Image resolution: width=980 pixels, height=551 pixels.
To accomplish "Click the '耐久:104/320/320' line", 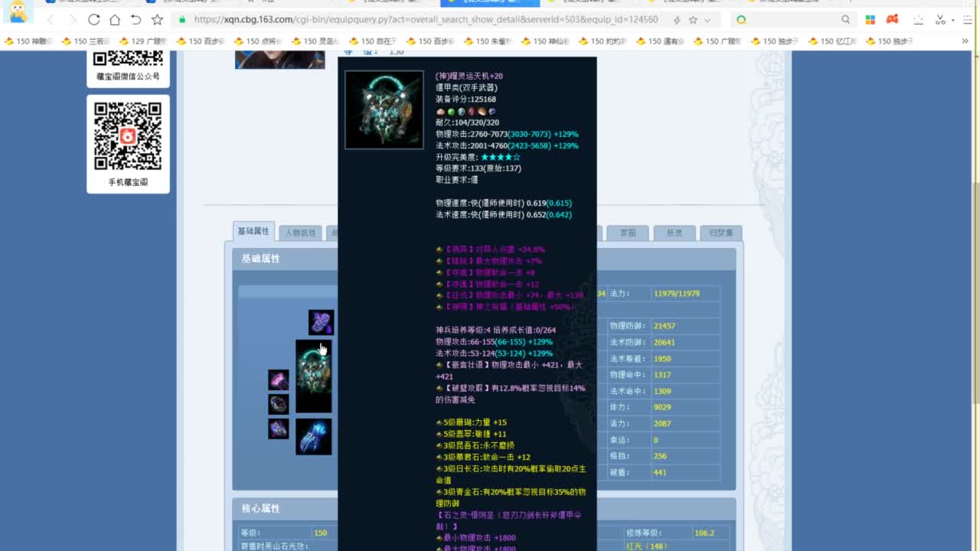I will [x=467, y=122].
